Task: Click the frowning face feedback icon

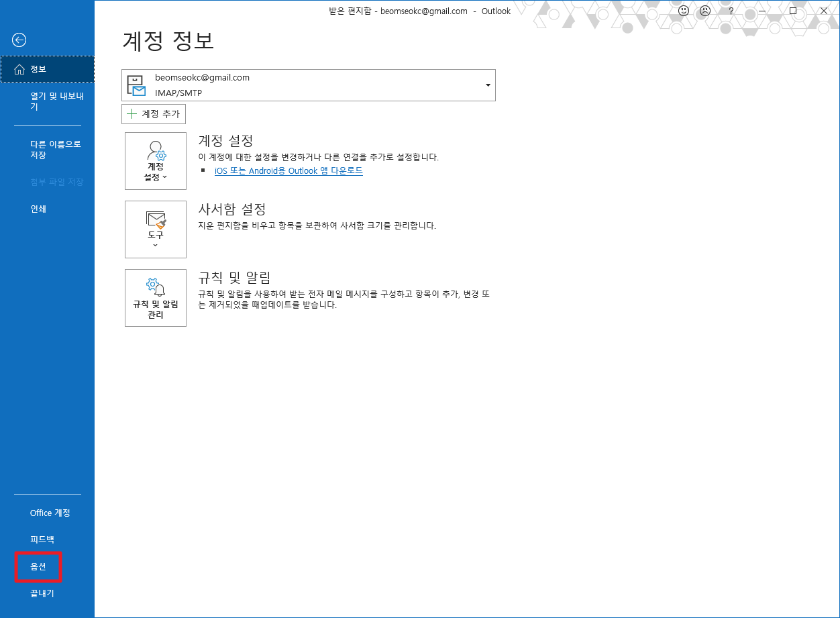Action: click(705, 11)
